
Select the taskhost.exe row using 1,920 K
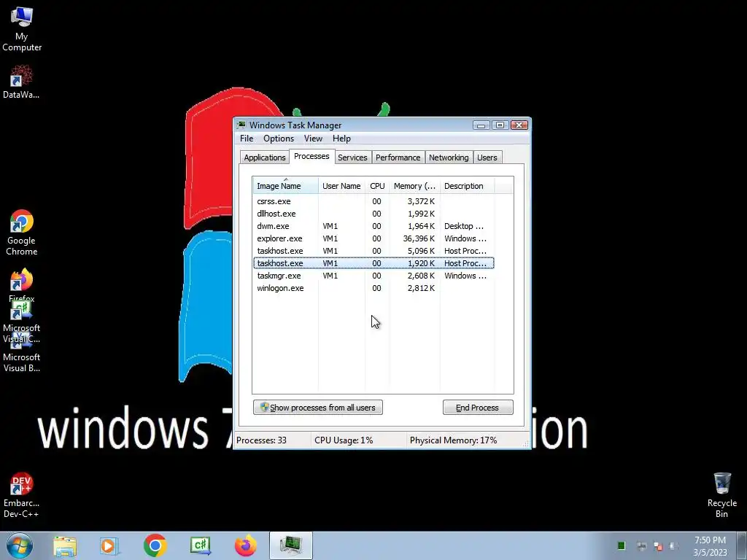pyautogui.click(x=373, y=263)
